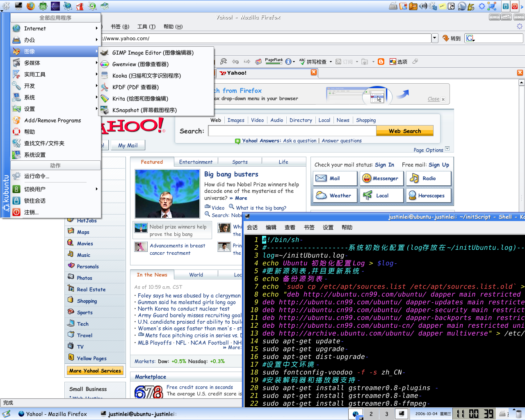The image size is (525, 420).
Task: Click the Web Search button
Action: [x=404, y=131]
